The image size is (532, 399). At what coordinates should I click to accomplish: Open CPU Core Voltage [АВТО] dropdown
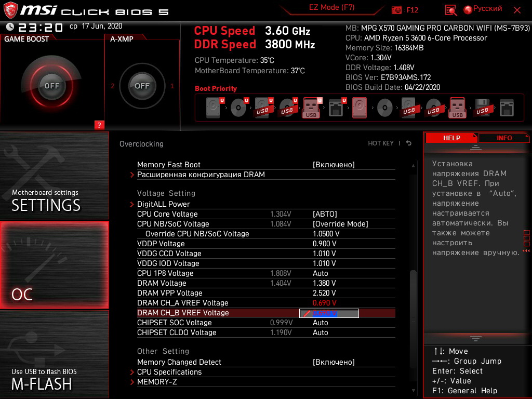pyautogui.click(x=325, y=214)
